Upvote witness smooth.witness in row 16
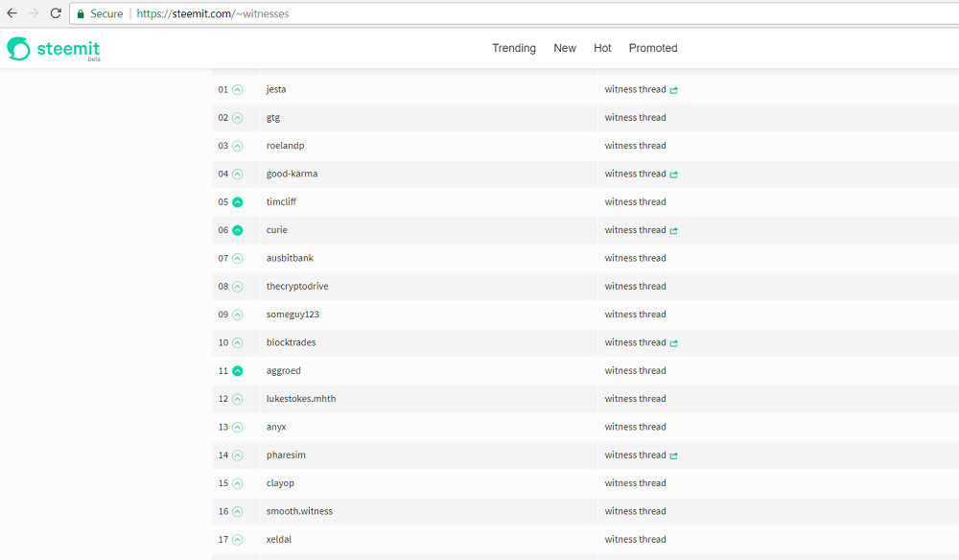 pos(238,512)
